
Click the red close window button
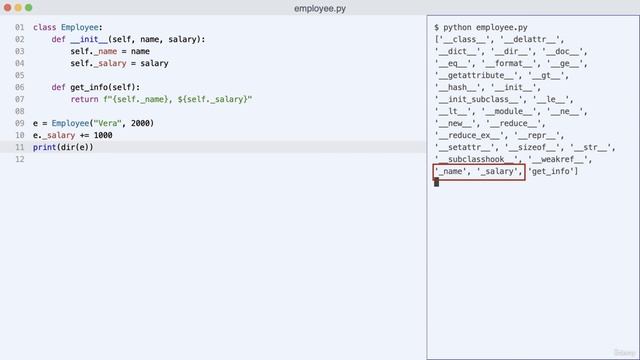point(7,7)
